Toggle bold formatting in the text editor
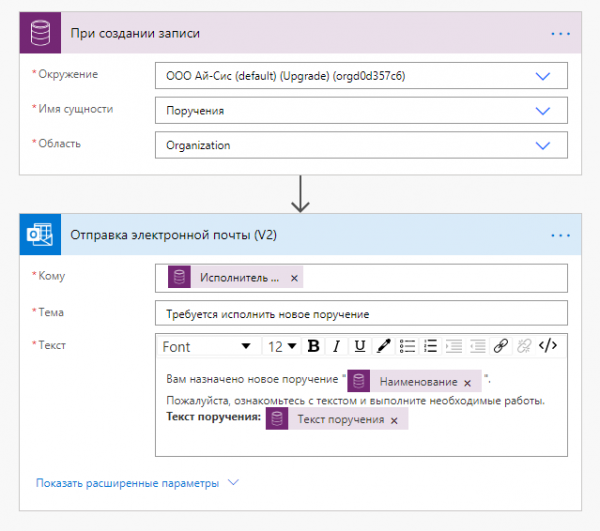 pyautogui.click(x=313, y=346)
